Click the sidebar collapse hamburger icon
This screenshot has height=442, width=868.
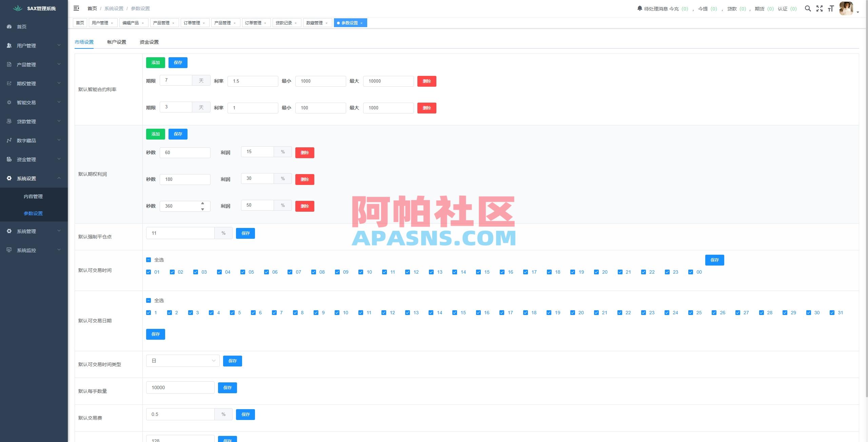coord(76,8)
